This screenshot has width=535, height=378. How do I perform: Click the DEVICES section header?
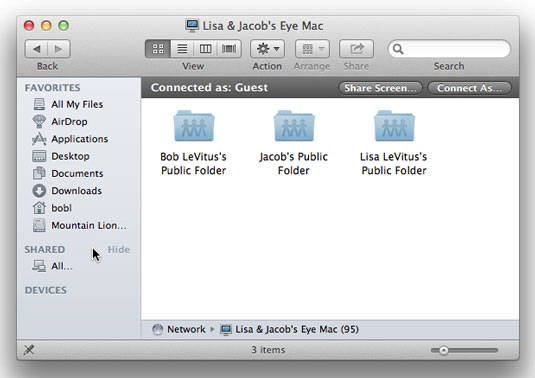point(46,290)
